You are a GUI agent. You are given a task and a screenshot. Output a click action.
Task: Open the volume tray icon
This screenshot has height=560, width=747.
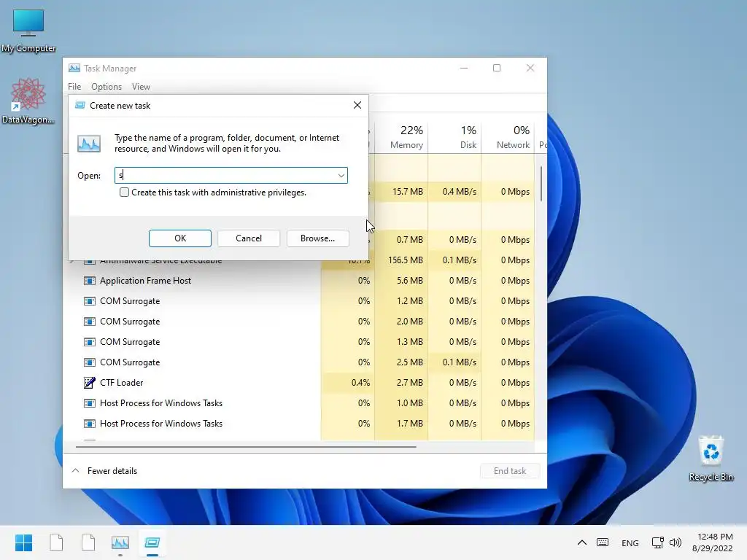point(675,542)
